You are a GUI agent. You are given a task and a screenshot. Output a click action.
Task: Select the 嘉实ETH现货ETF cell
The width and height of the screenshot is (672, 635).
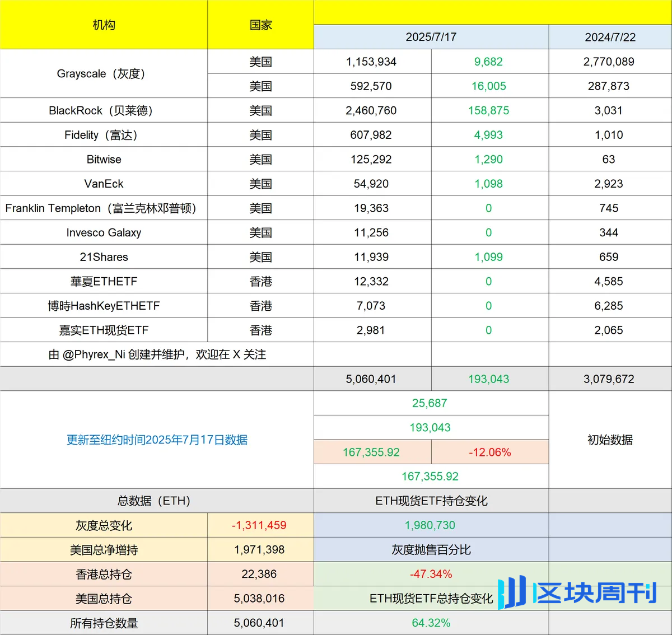coord(104,330)
